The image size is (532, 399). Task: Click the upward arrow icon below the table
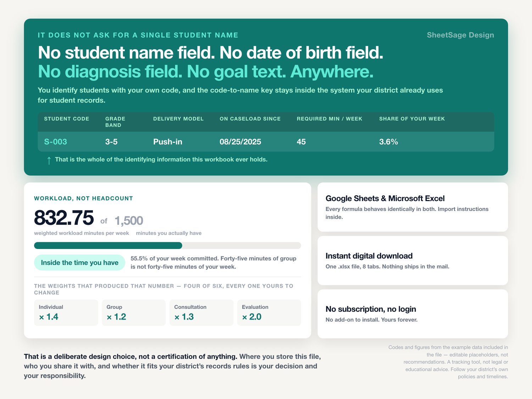point(49,160)
